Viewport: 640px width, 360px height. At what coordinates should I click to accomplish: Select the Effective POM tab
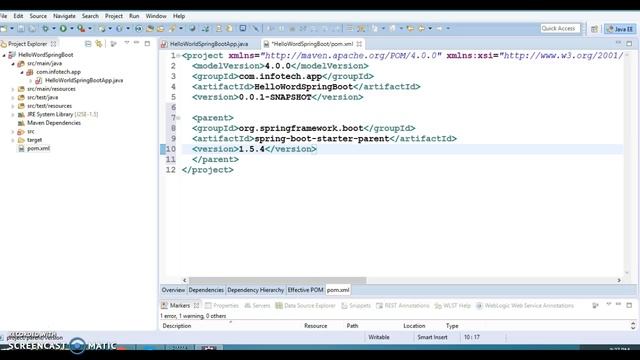305,290
